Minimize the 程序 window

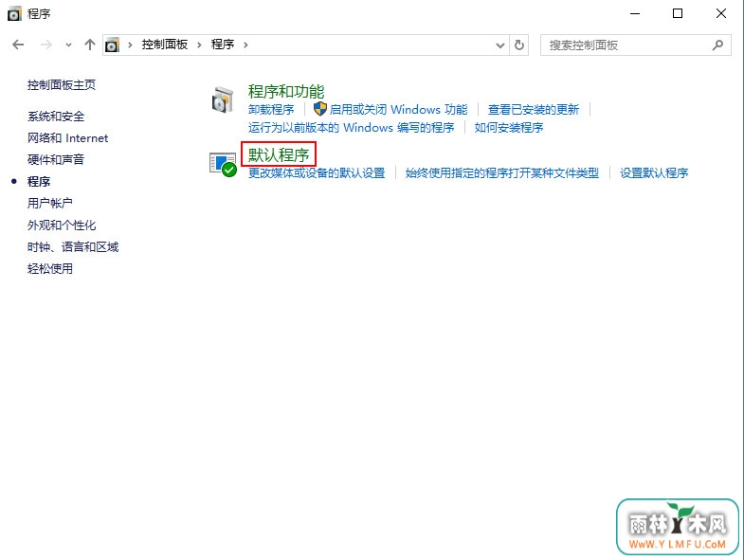click(x=635, y=14)
